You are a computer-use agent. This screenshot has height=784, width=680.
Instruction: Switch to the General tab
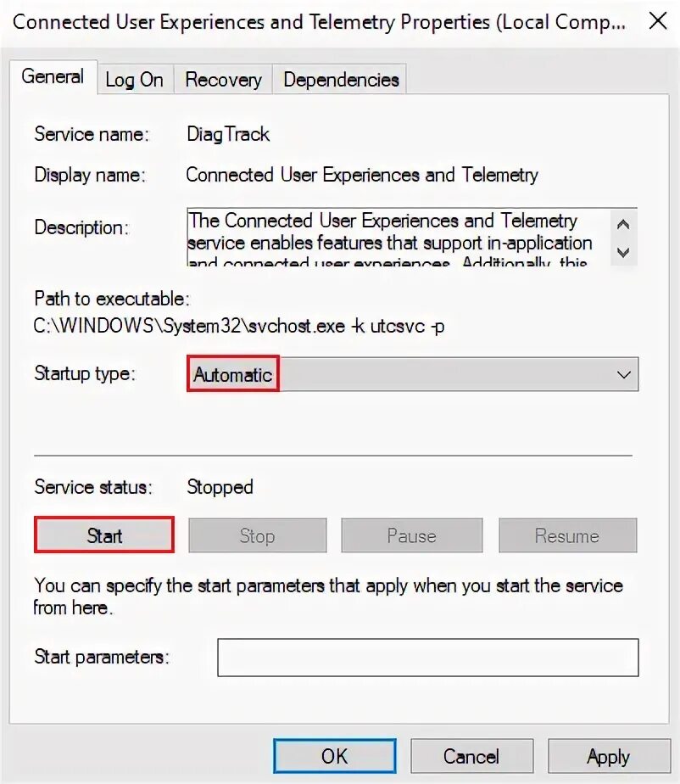tap(53, 77)
